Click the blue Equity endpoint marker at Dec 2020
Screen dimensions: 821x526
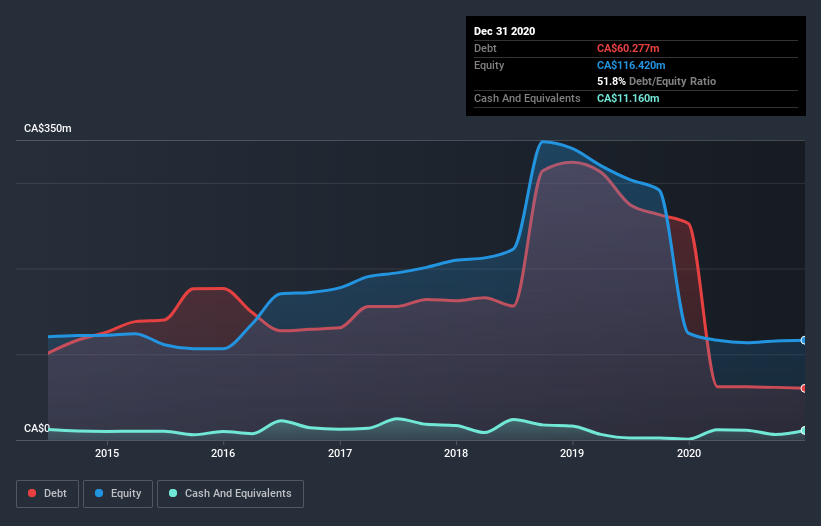804,340
